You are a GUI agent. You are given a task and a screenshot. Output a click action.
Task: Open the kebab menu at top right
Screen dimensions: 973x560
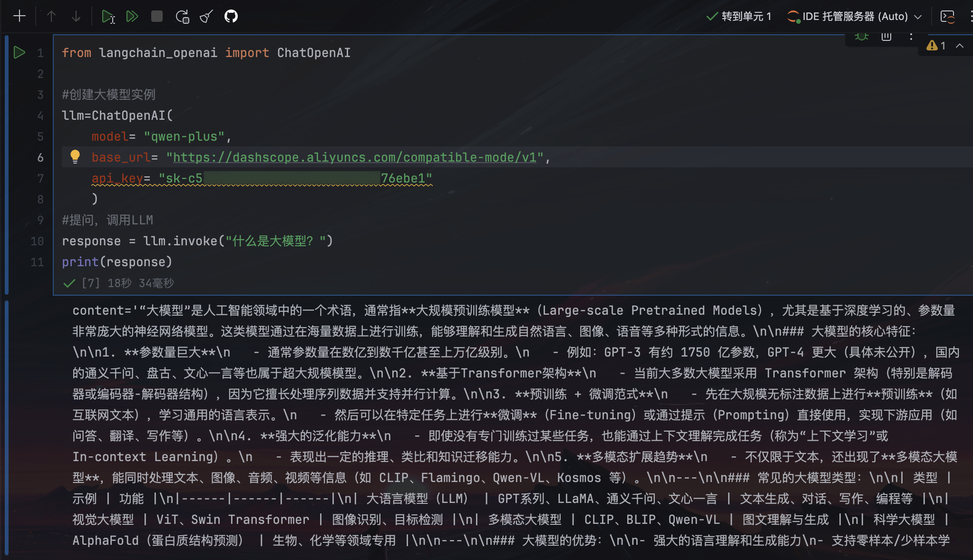pyautogui.click(x=971, y=16)
